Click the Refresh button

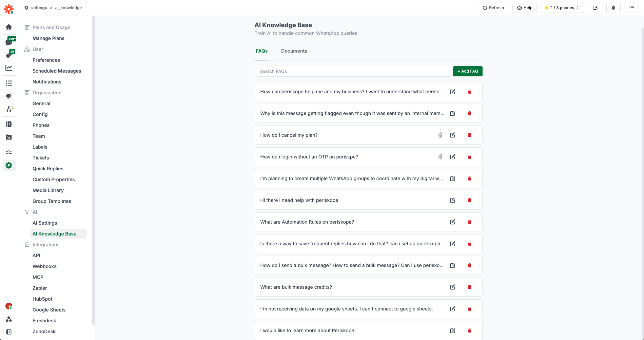click(493, 8)
